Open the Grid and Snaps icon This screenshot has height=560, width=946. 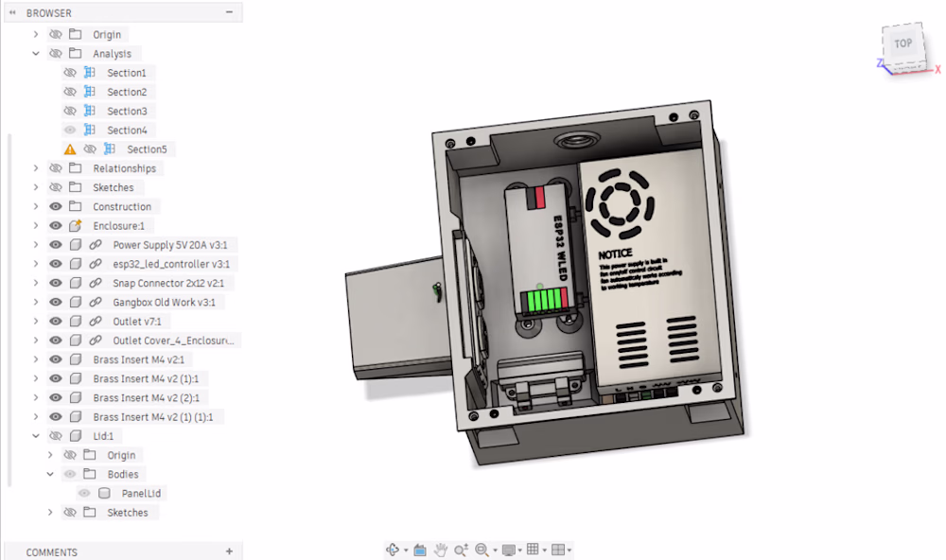click(533, 550)
